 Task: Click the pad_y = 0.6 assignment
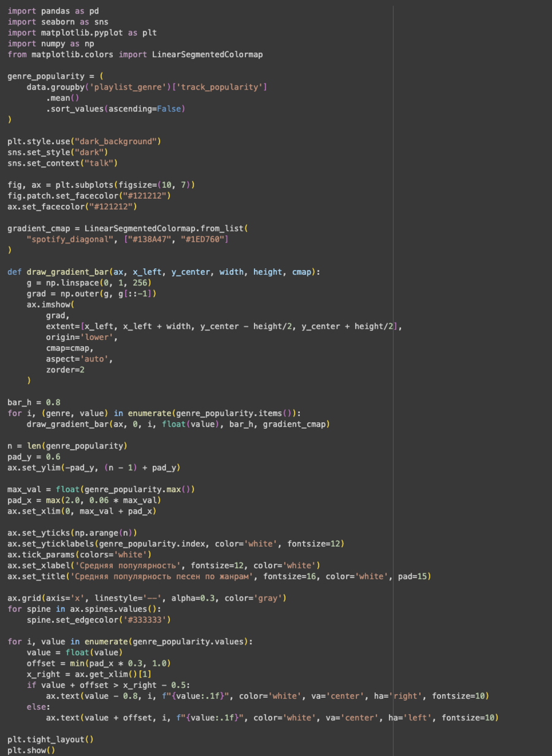(x=34, y=457)
